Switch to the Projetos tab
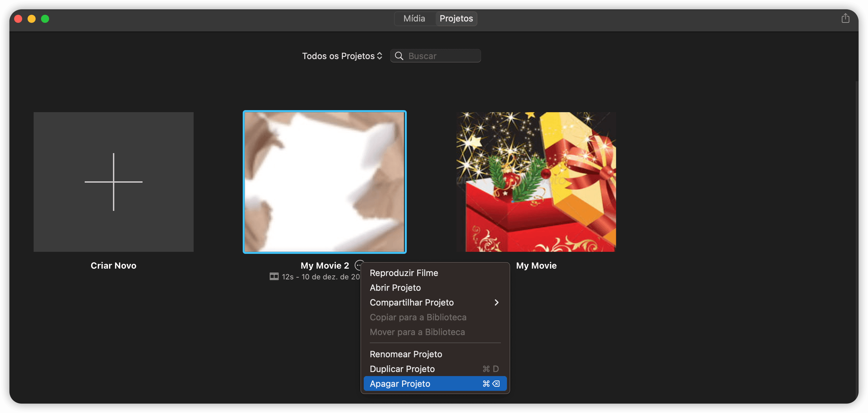 [x=456, y=18]
